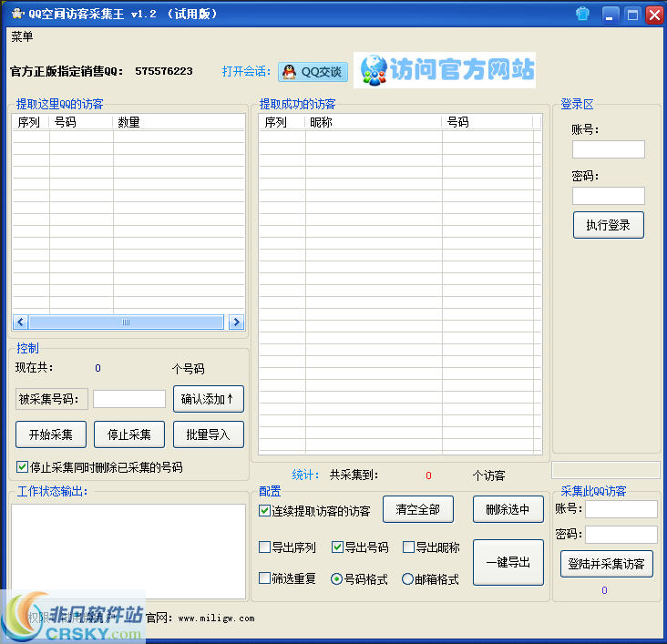Focus the 被采集号码 input field
This screenshot has width=667, height=644.
tap(129, 399)
